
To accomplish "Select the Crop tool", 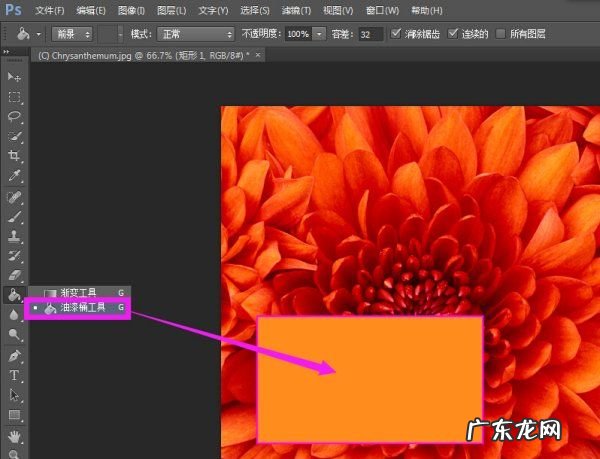I will [x=14, y=156].
